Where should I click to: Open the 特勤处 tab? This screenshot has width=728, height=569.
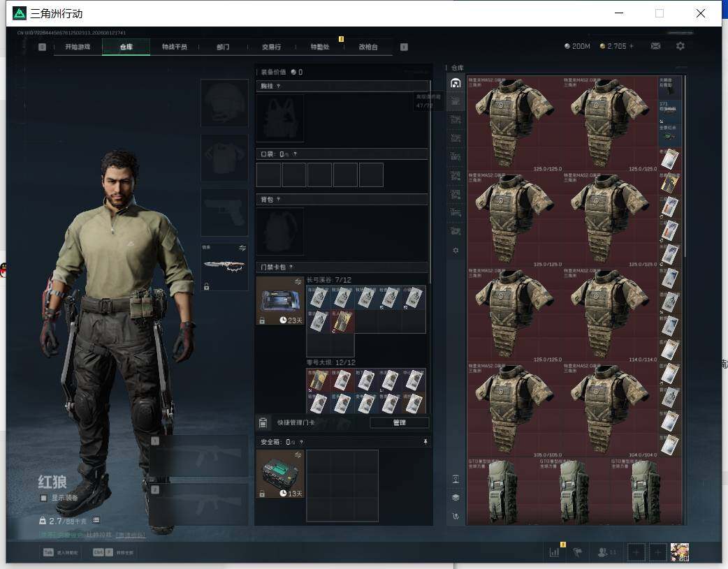320,47
